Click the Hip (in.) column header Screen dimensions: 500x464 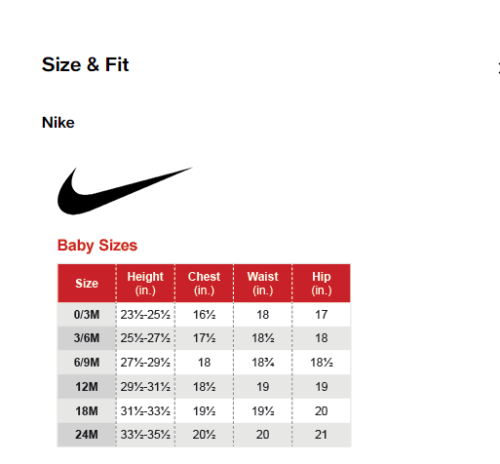[x=321, y=283]
